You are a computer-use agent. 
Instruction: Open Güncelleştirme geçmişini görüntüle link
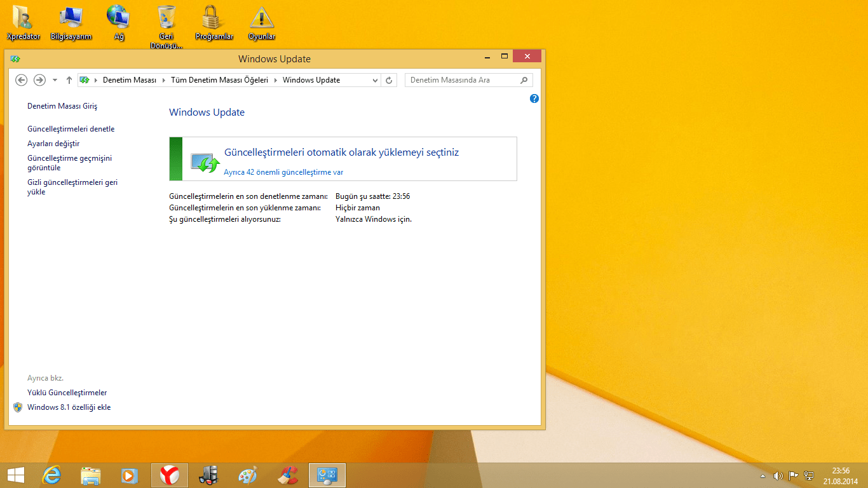(70, 163)
